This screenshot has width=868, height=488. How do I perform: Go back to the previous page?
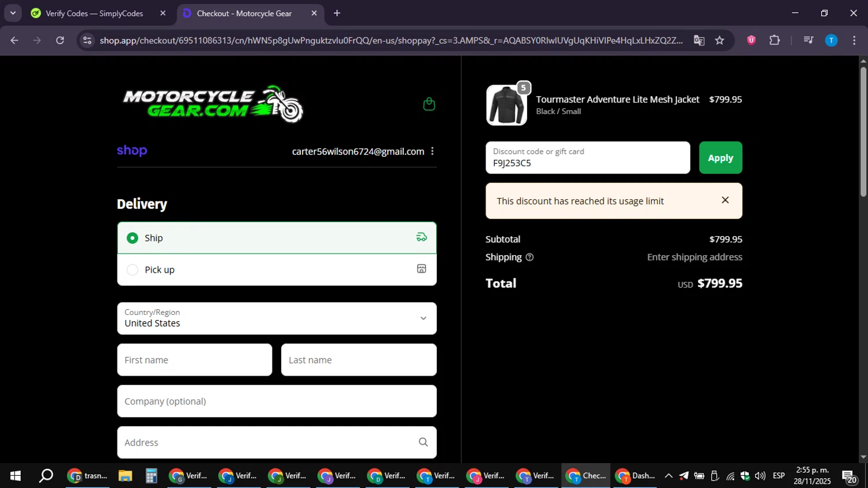click(14, 41)
